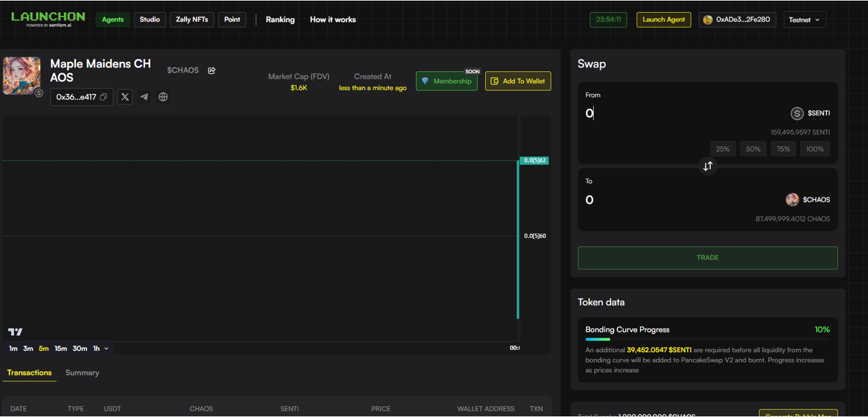
Task: Click the USDT column header
Action: tap(113, 409)
